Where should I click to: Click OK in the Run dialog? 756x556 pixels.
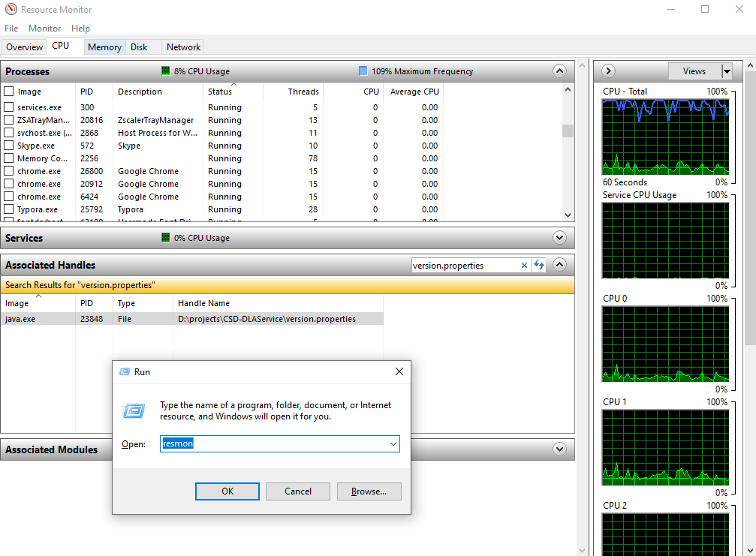pyautogui.click(x=227, y=491)
